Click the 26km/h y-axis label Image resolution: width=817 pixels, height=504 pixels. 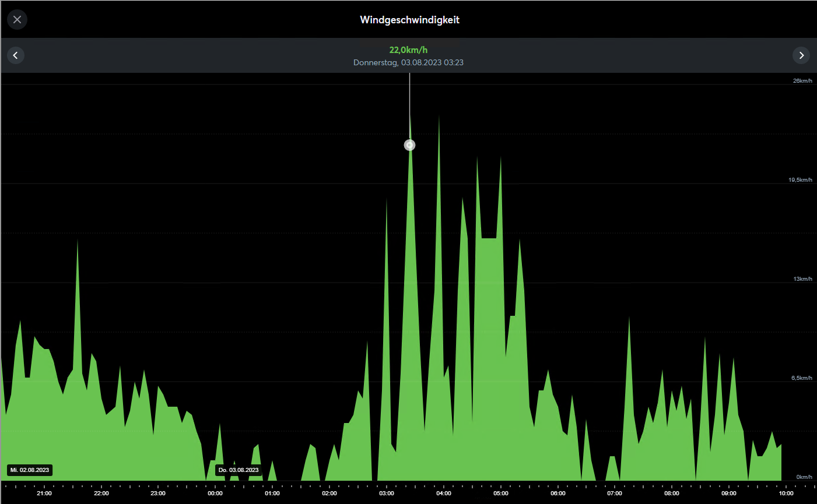point(802,81)
